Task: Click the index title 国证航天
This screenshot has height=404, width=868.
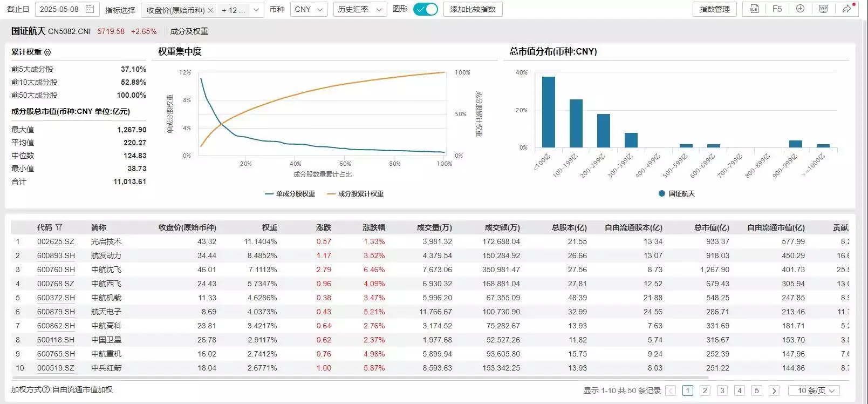Action: pyautogui.click(x=28, y=31)
